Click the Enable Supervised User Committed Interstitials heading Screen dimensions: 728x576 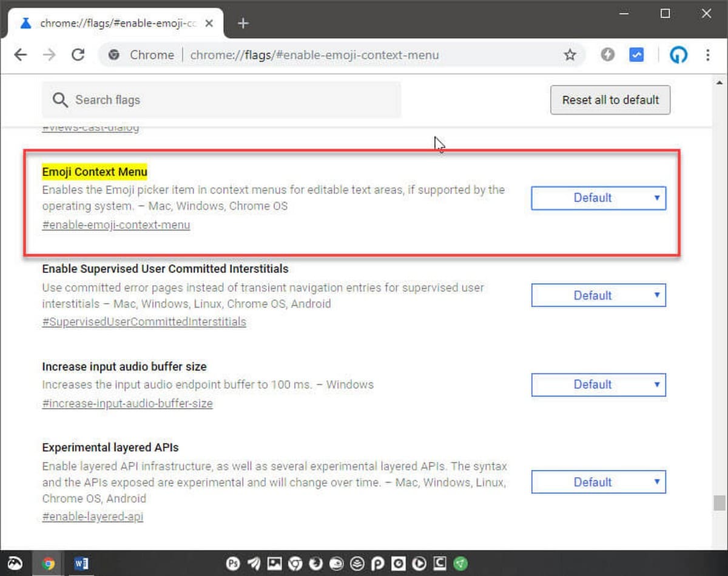click(x=165, y=269)
